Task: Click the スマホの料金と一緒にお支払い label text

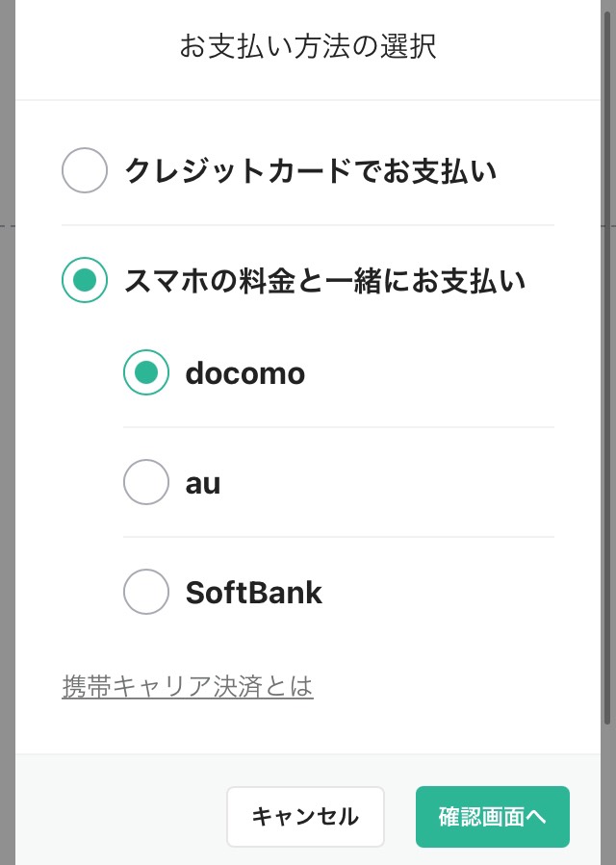Action: 324,280
